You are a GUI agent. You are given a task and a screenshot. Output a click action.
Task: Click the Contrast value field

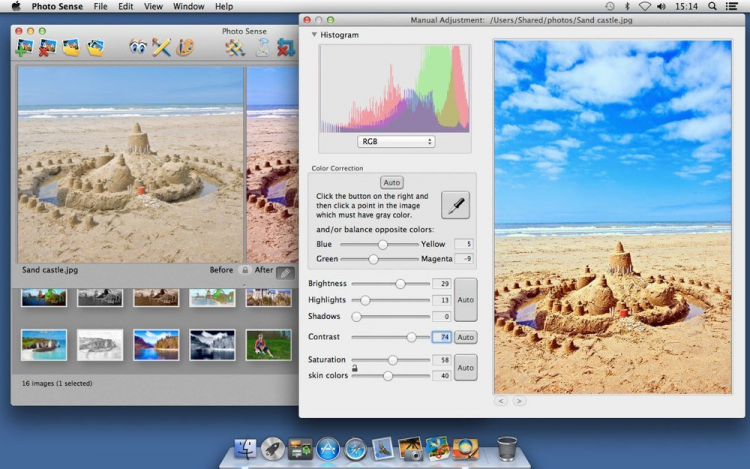(x=441, y=337)
